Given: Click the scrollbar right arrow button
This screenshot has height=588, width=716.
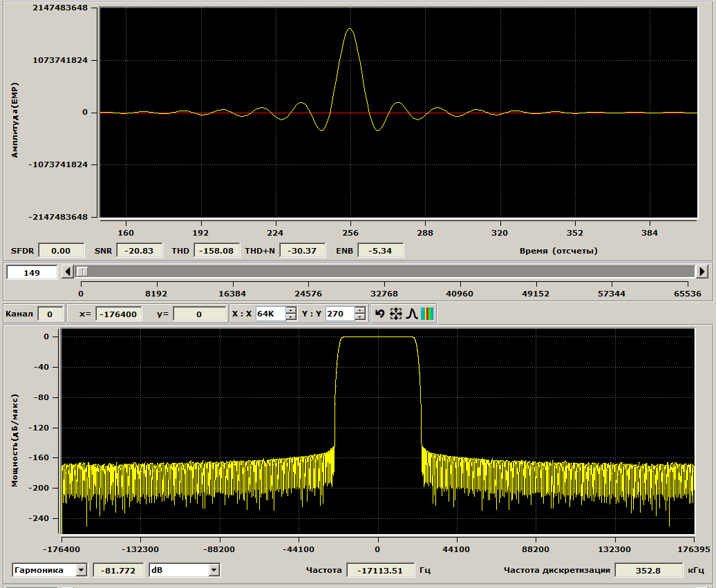Looking at the screenshot, I should [702, 272].
